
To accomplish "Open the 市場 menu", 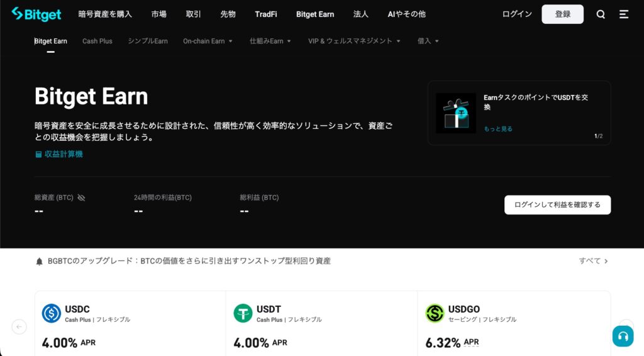I will click(x=159, y=14).
